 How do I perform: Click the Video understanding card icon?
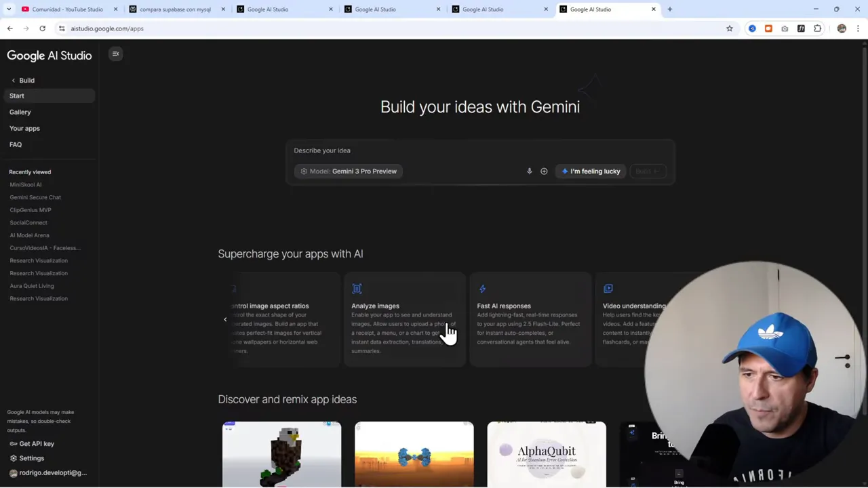608,289
